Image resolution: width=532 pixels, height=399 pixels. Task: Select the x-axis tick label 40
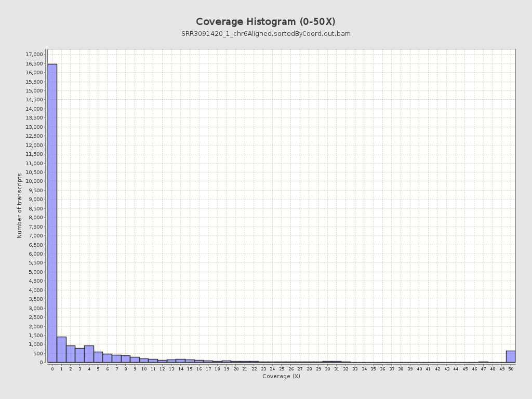tap(419, 369)
